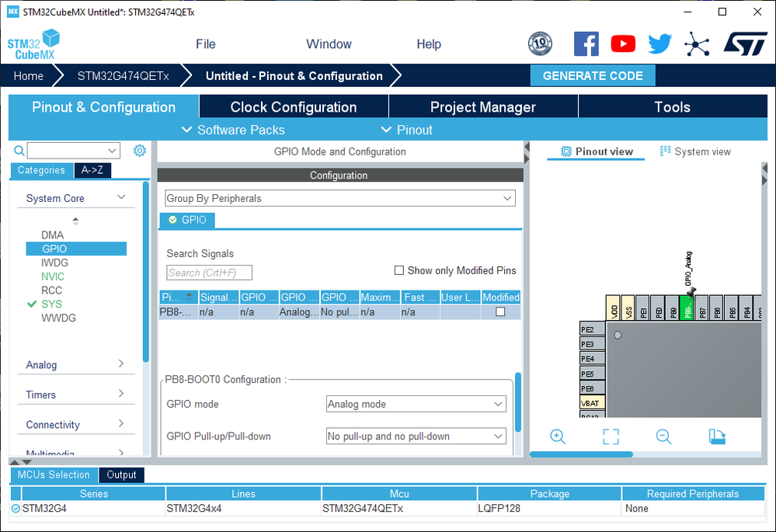The width and height of the screenshot is (776, 532).
Task: Switch to the Clock Configuration tab
Action: pyautogui.click(x=294, y=107)
